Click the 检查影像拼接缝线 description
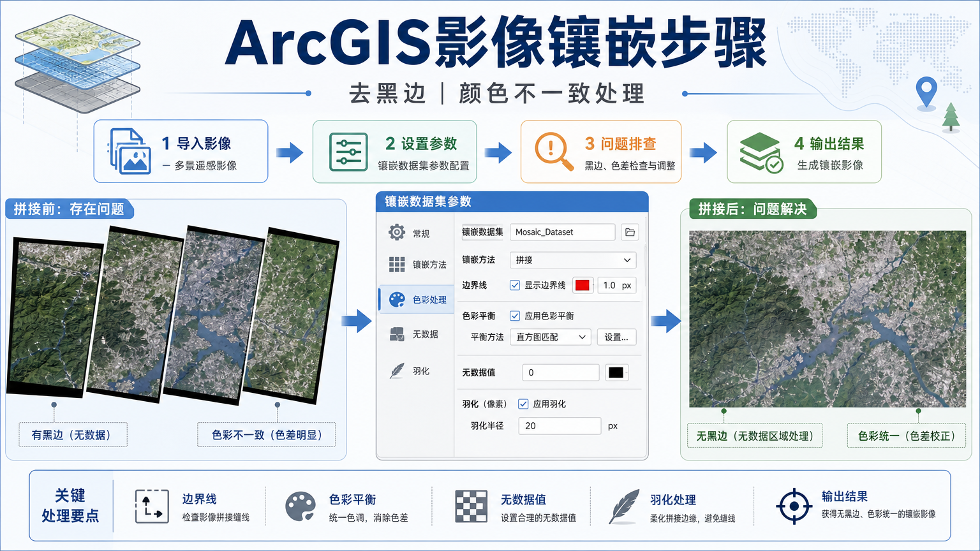The image size is (980, 551). [216, 517]
